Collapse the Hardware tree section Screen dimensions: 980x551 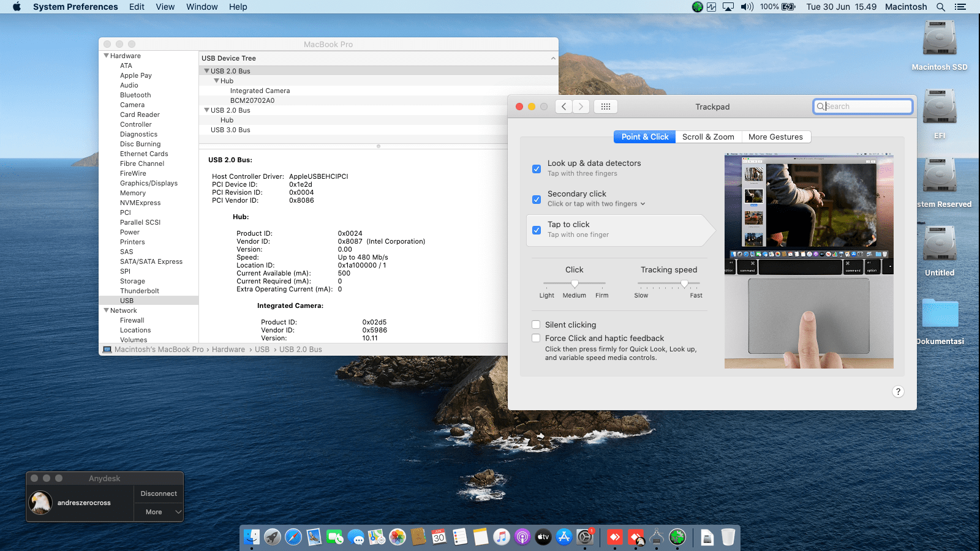(x=107, y=56)
